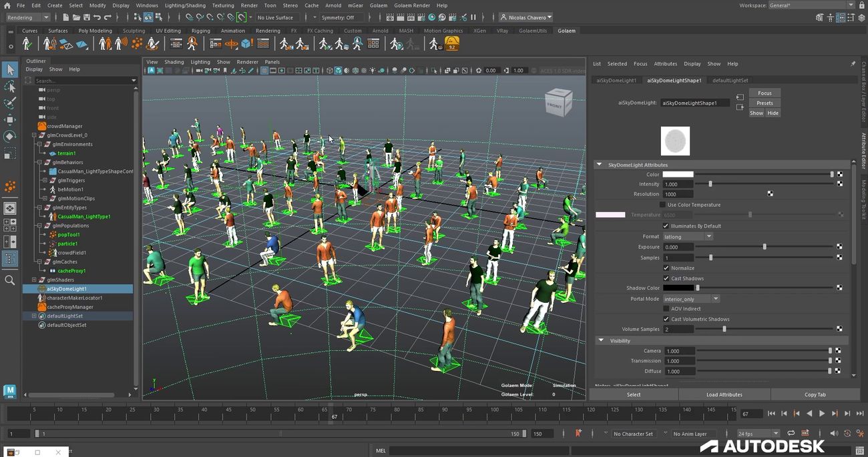The height and width of the screenshot is (457, 868).
Task: Open the defaultLightSet tab
Action: point(730,80)
